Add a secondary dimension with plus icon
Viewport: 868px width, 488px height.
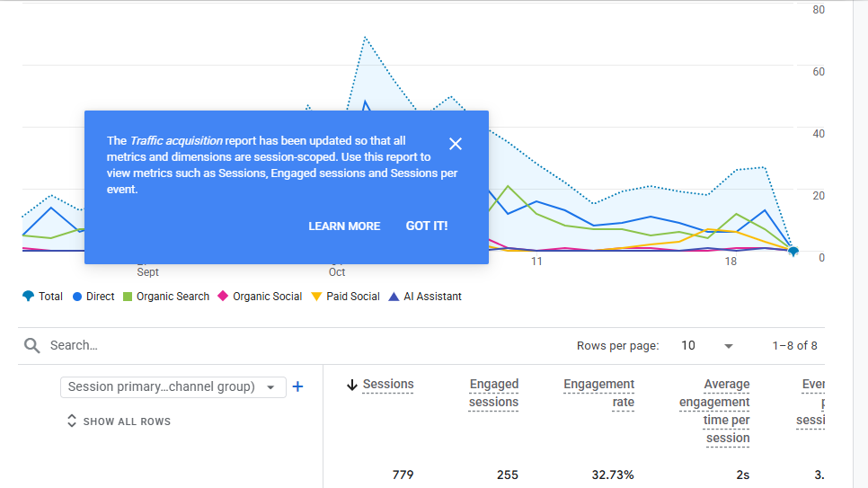coord(297,386)
